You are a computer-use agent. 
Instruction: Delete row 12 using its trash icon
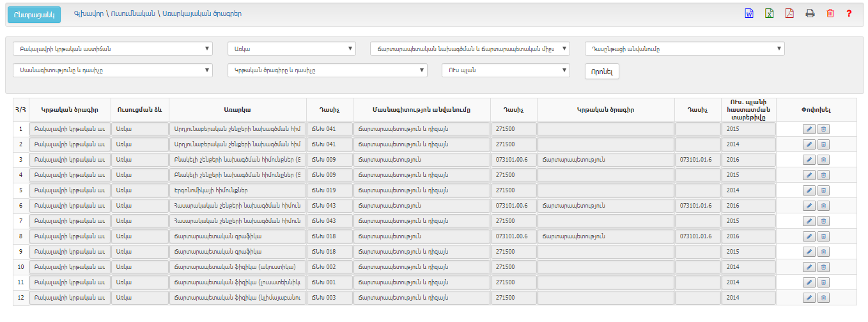(823, 298)
